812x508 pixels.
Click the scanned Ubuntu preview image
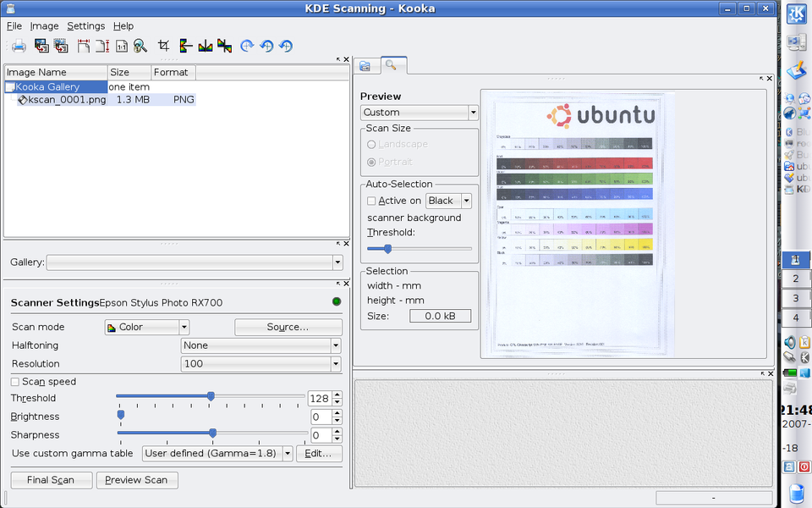tap(578, 224)
